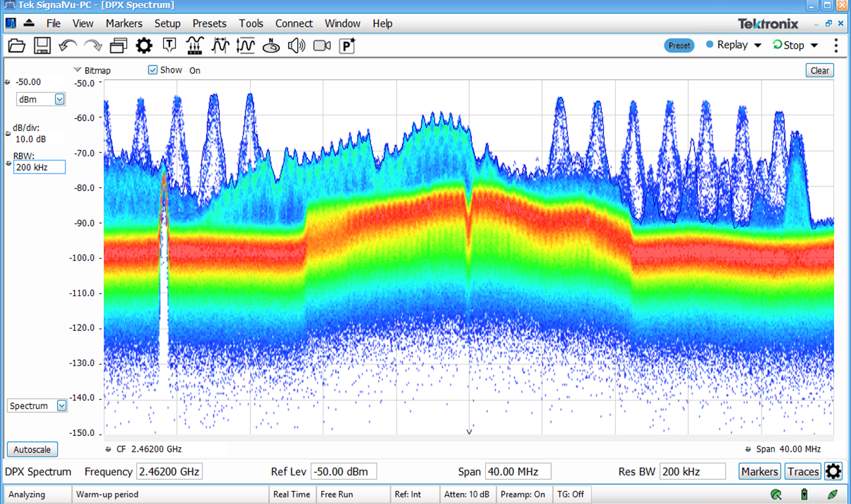Open the dBm units combo box
This screenshot has width=851, height=504.
pos(58,99)
